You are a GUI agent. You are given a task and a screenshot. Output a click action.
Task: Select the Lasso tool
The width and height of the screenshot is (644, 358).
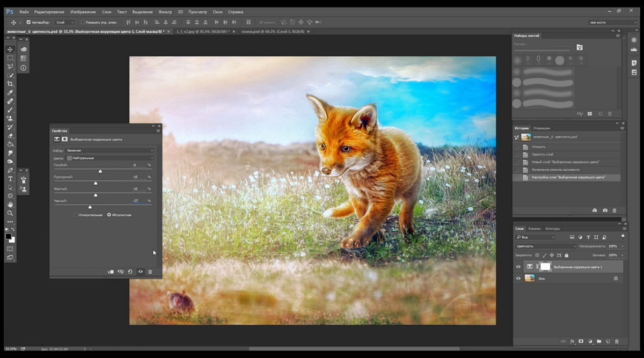(x=10, y=67)
